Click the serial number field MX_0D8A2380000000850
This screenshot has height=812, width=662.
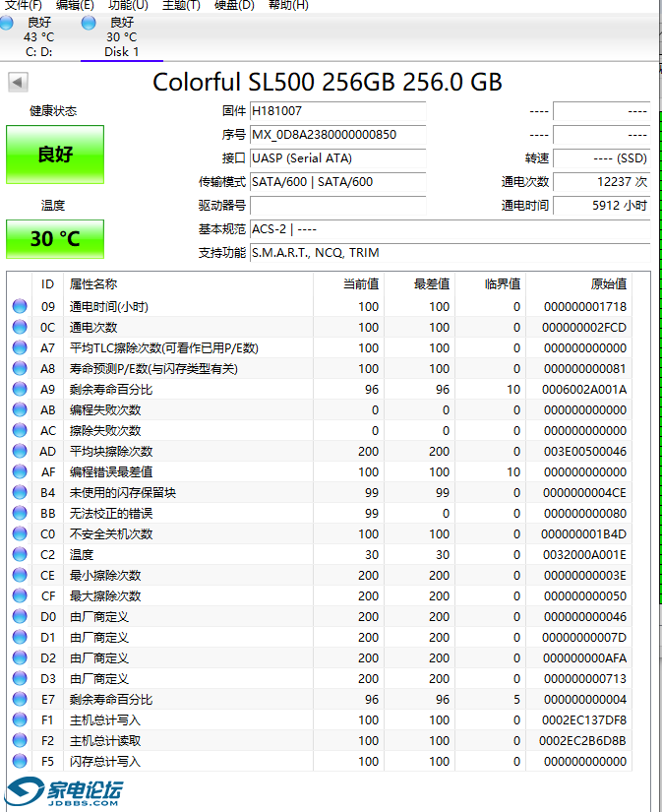point(338,135)
